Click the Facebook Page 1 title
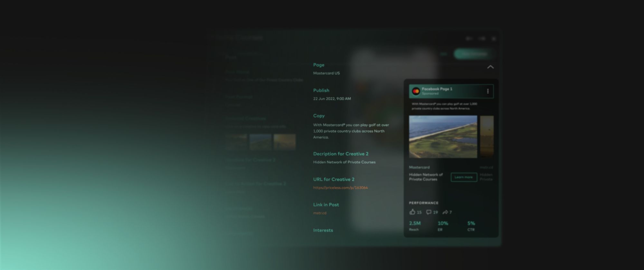 click(x=437, y=89)
